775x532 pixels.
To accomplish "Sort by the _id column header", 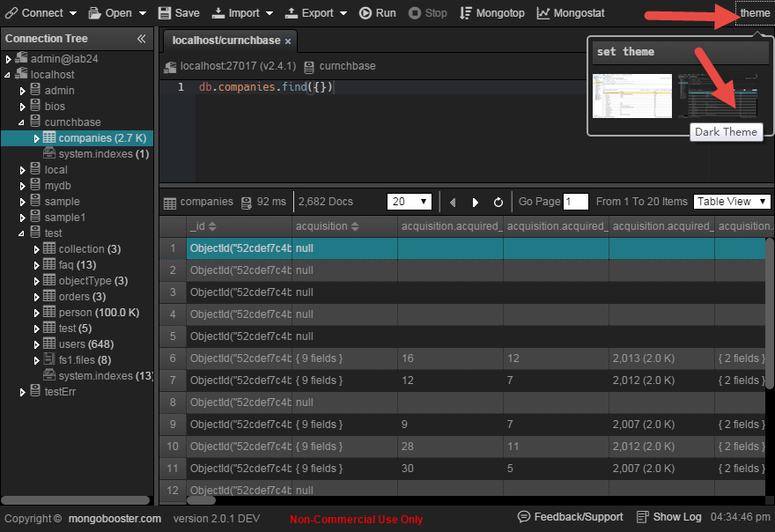I will (x=240, y=226).
